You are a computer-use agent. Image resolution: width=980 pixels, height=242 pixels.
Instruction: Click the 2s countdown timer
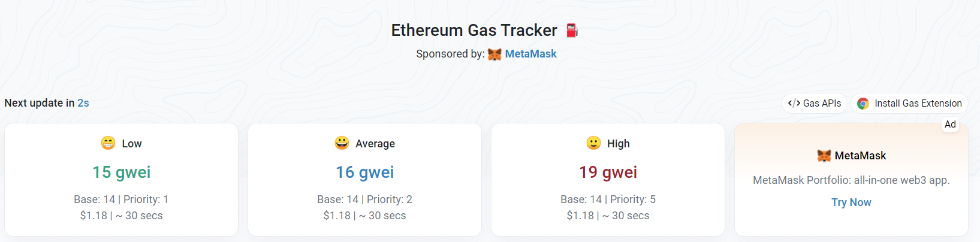[x=83, y=103]
